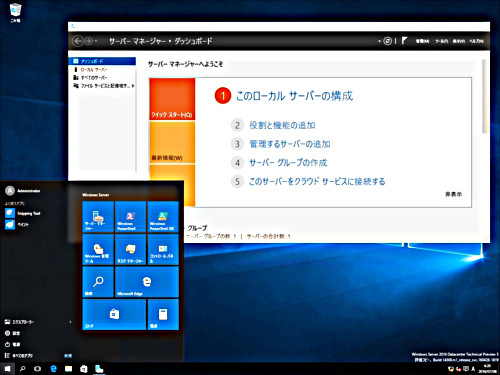Open Task View from taskbar
This screenshot has width=500, height=375.
coord(38,369)
